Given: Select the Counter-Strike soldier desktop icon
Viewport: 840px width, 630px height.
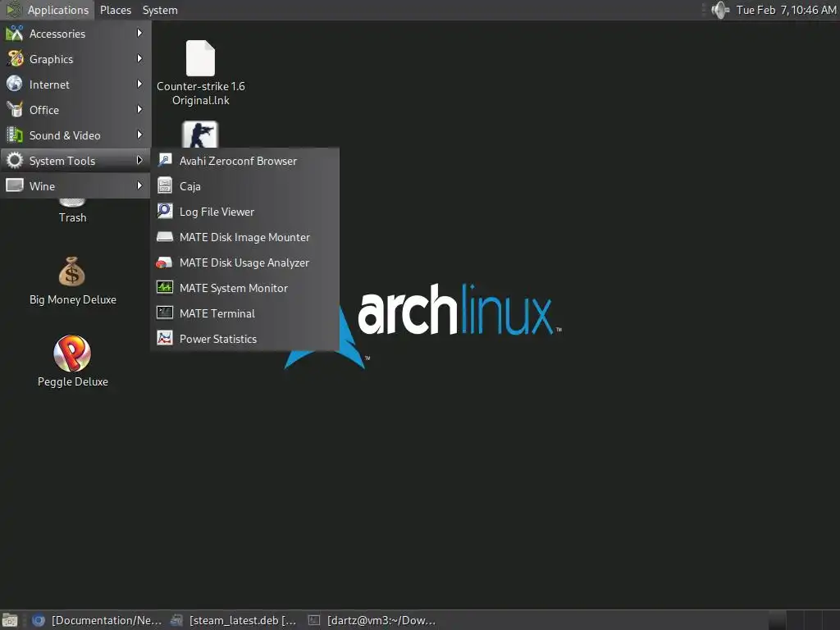Looking at the screenshot, I should tap(200, 134).
